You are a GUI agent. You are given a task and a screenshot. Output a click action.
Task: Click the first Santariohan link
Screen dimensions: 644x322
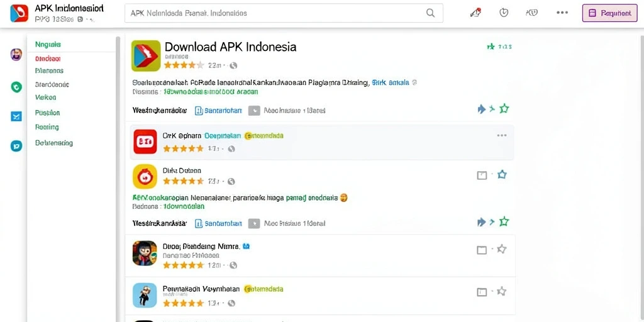click(x=218, y=111)
